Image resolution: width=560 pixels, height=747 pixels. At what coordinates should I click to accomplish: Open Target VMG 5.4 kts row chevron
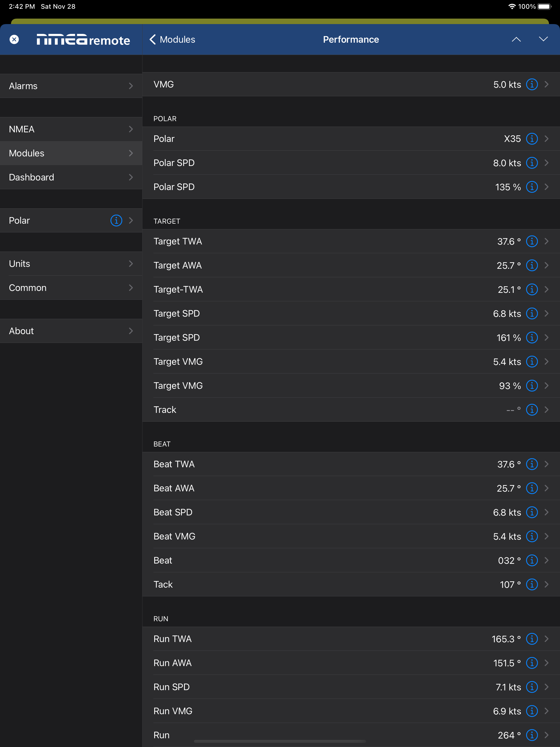tap(547, 362)
